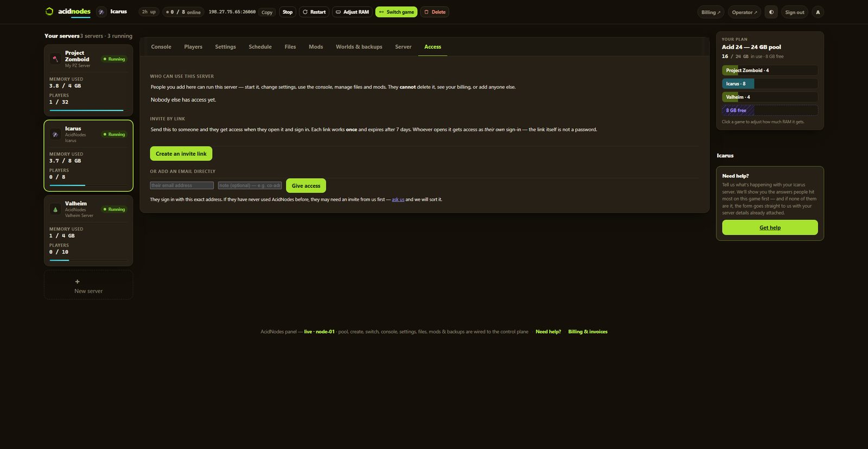The height and width of the screenshot is (449, 868).
Task: Click the 'Acid 24 — 24 GB pool' plan title
Action: click(x=751, y=47)
